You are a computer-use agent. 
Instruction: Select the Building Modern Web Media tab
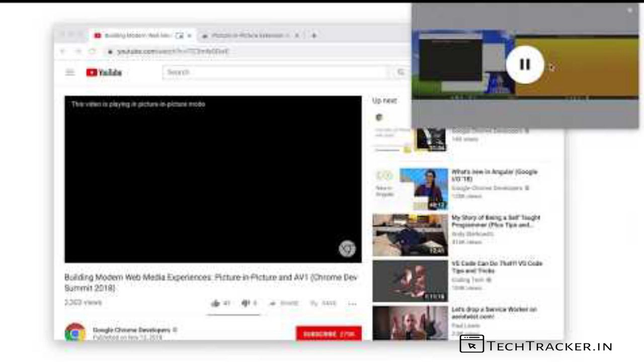pos(137,36)
